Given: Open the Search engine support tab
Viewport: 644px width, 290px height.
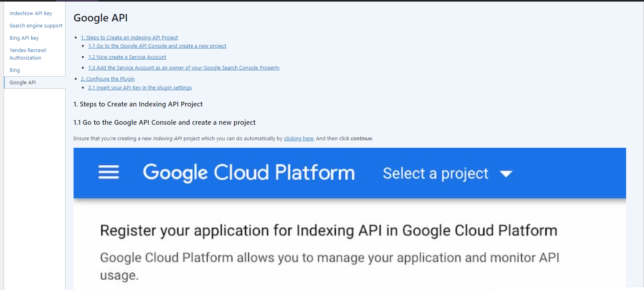Looking at the screenshot, I should click(x=36, y=26).
